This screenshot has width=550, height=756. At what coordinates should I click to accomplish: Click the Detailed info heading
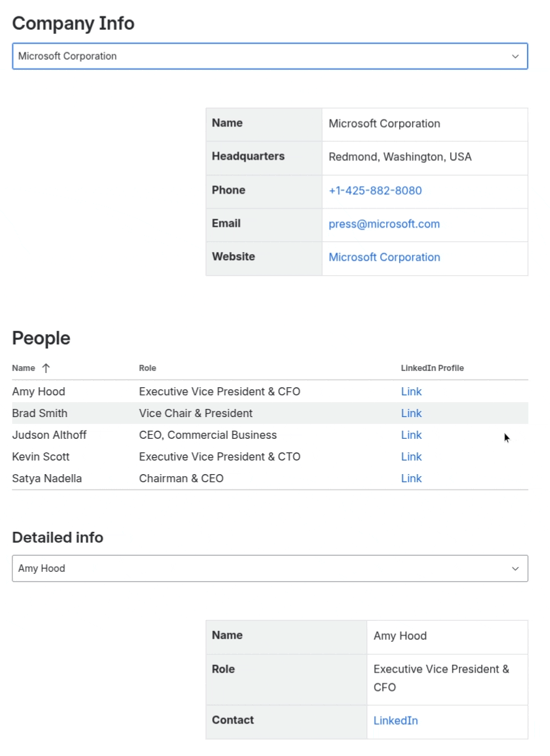(x=57, y=537)
